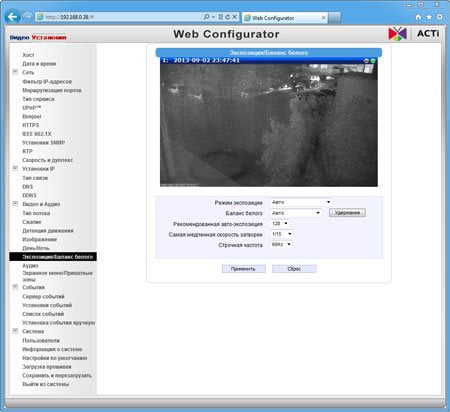The height and width of the screenshot is (412, 450).
Task: Open Баланс белого dropdown
Action: (x=296, y=213)
